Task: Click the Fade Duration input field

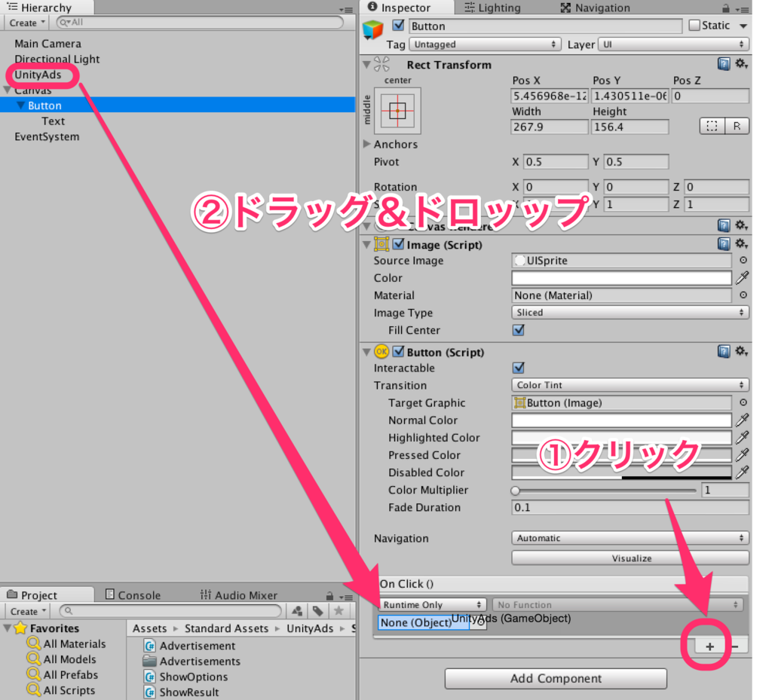Action: tap(630, 507)
